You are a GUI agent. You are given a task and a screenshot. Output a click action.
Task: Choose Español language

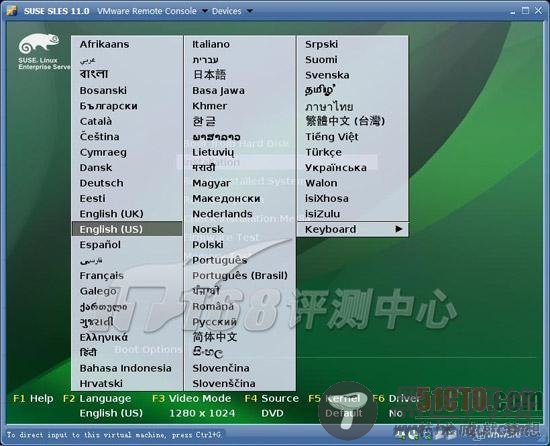100,245
